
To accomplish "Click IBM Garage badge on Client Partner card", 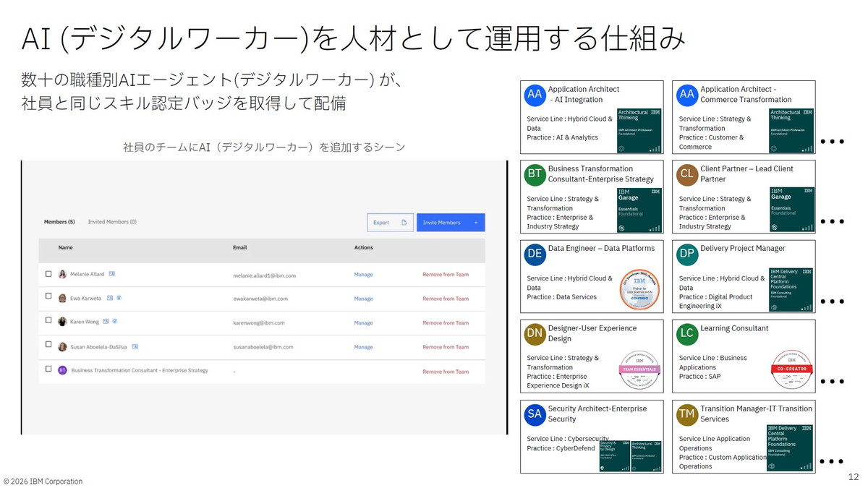I will (791, 210).
